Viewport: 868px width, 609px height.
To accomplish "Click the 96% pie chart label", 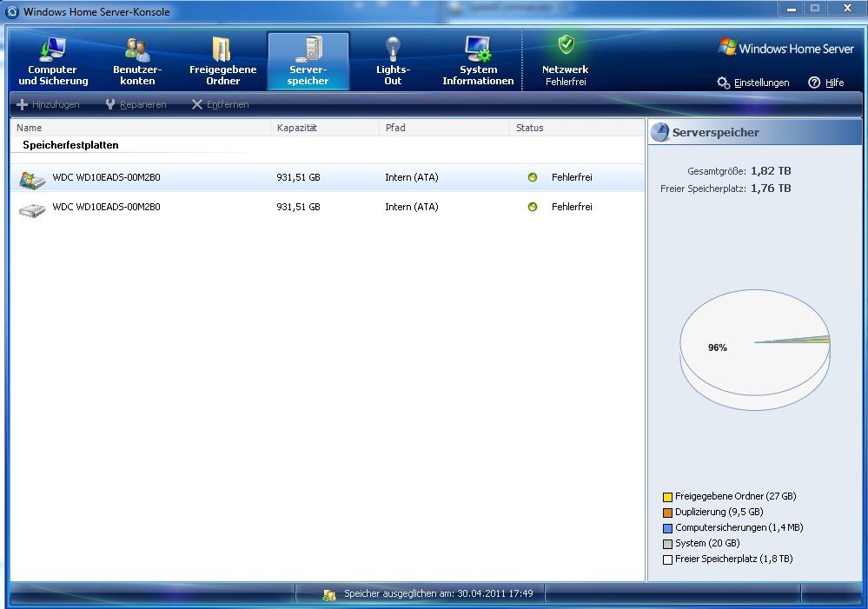I will click(718, 348).
